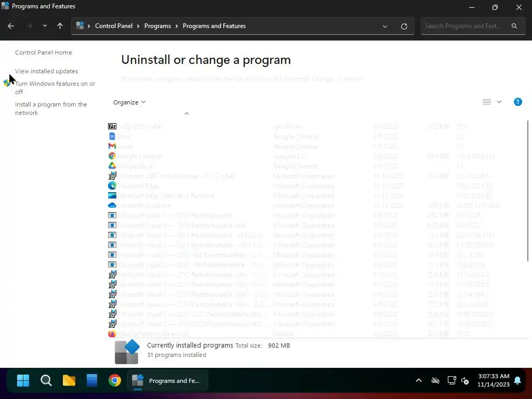Open Control Panel Home link
The image size is (532, 399).
click(x=44, y=52)
